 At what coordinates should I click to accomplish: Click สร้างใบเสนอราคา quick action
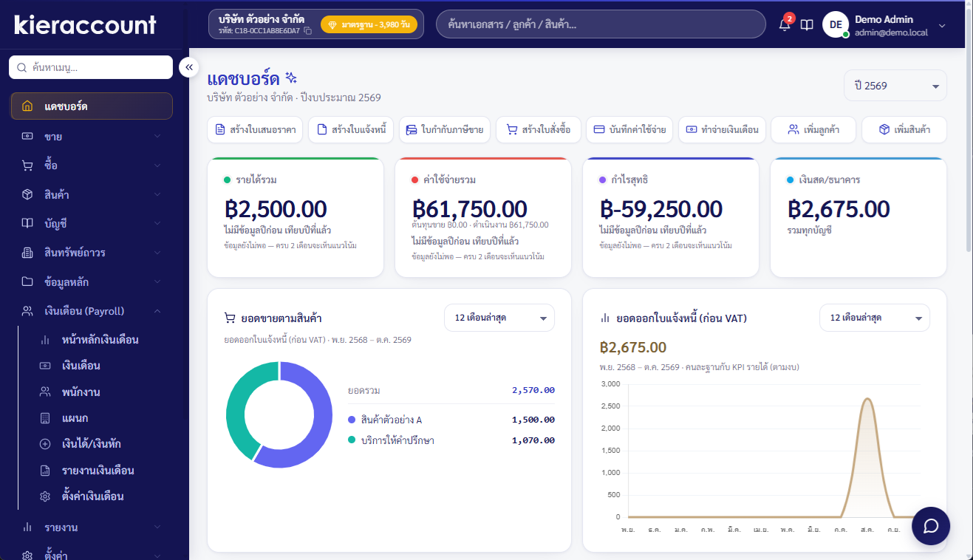tap(255, 130)
